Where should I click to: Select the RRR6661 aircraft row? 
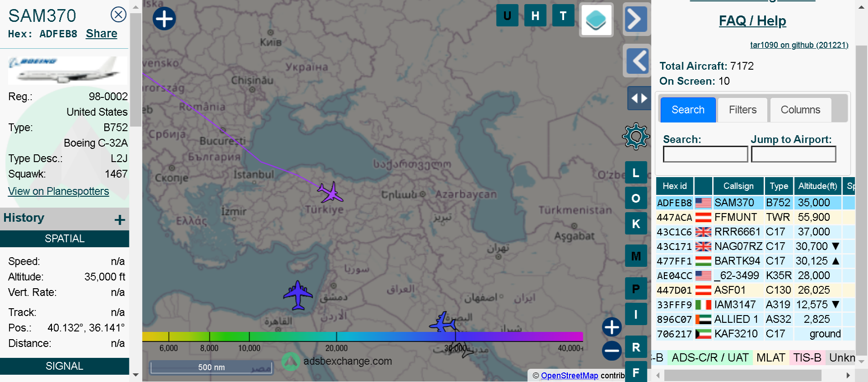[x=755, y=232]
